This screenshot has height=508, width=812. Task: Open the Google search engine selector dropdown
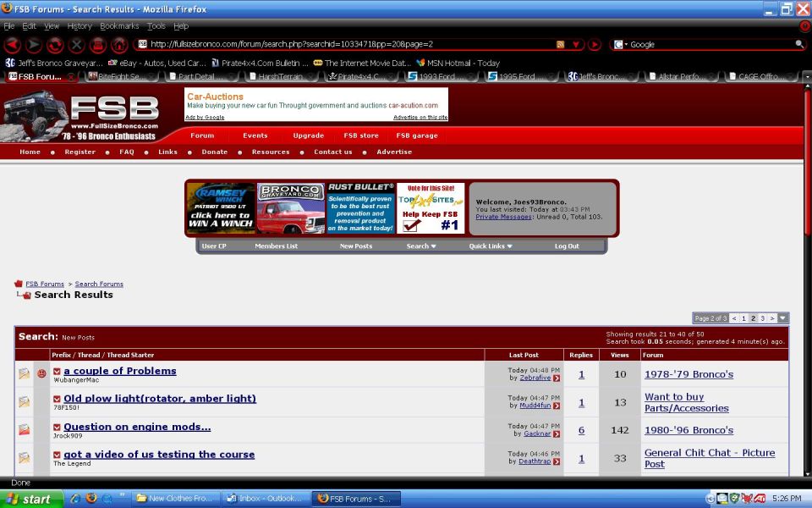620,45
